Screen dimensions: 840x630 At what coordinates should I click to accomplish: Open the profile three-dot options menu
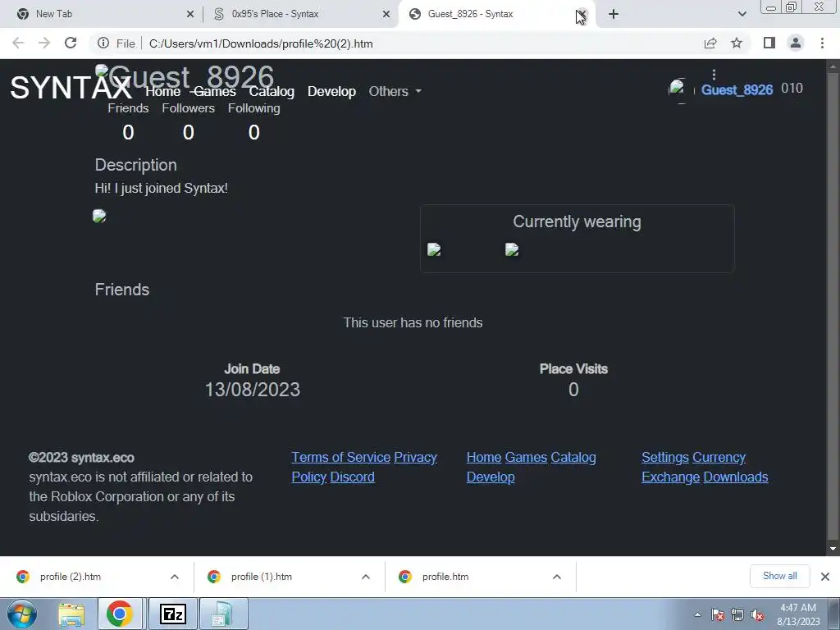[714, 75]
